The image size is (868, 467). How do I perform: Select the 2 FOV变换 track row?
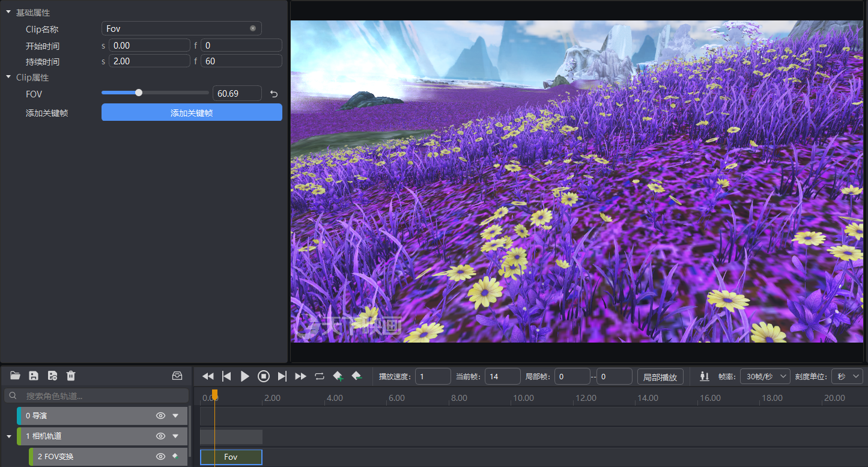pos(108,456)
